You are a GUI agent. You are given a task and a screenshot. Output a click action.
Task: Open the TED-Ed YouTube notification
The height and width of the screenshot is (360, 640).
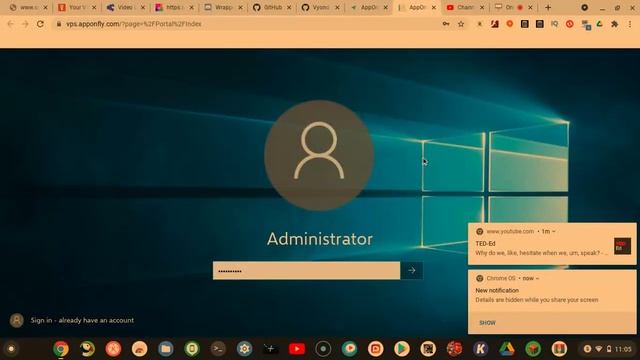coord(552,244)
